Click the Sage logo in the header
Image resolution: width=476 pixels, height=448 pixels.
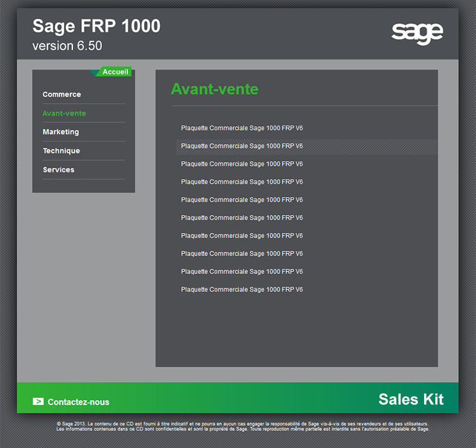tap(417, 33)
